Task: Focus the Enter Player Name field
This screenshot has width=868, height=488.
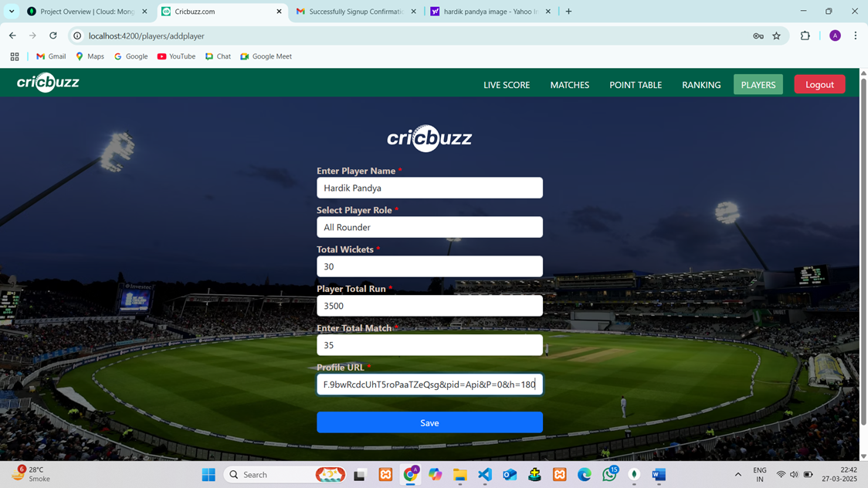Action: (429, 188)
